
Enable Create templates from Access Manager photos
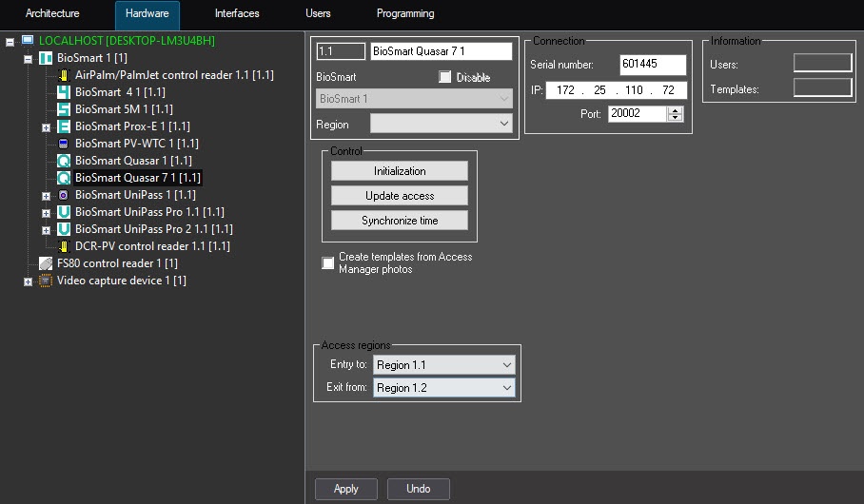(x=328, y=262)
